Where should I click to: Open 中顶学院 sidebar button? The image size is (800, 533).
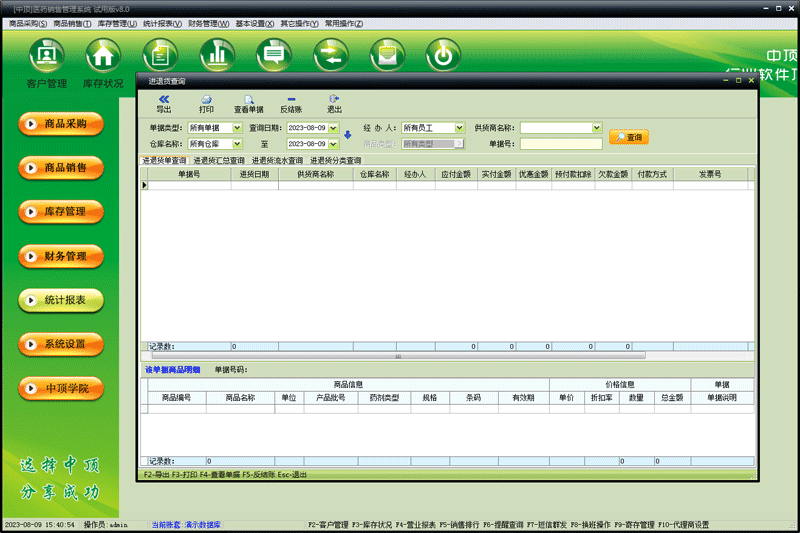(x=61, y=389)
